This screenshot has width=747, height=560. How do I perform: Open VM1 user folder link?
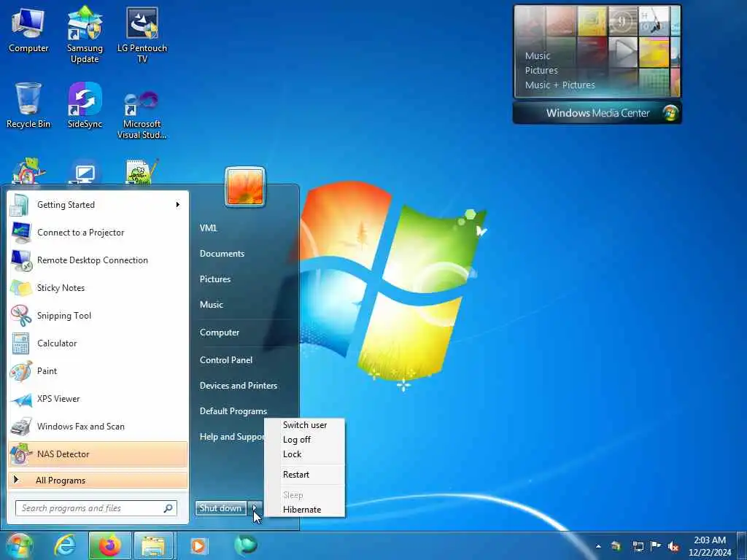coord(208,228)
